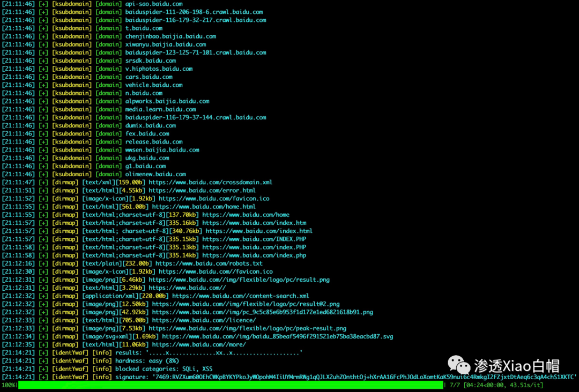The width and height of the screenshot is (579, 392).
Task: Click the 137.70kb size on the /home line
Action: (182, 215)
